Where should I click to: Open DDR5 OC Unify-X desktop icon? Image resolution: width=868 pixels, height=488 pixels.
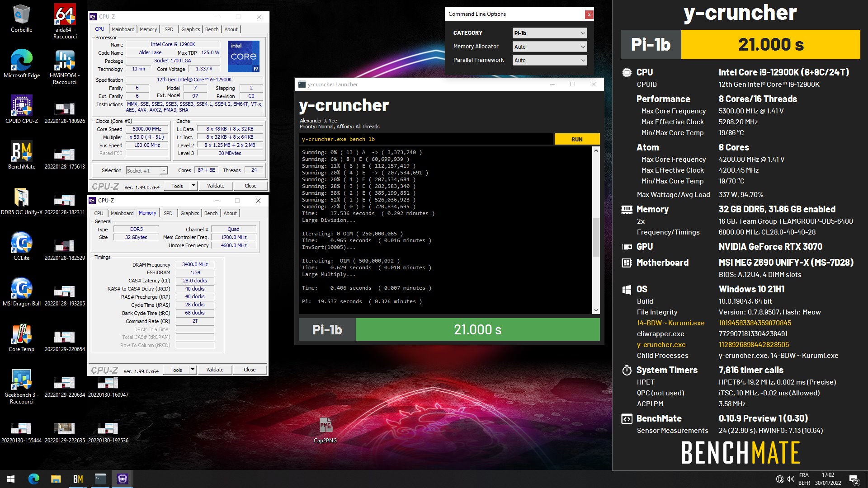pyautogui.click(x=21, y=201)
